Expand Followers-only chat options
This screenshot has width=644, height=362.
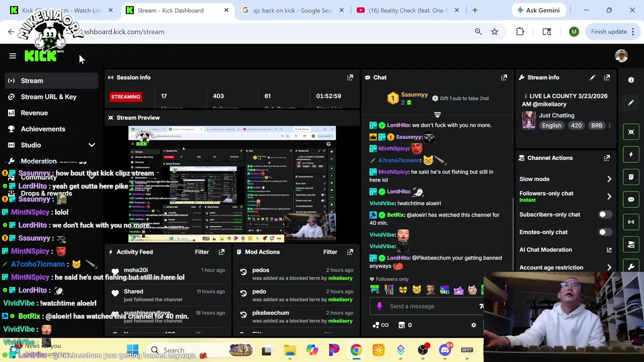pyautogui.click(x=609, y=197)
